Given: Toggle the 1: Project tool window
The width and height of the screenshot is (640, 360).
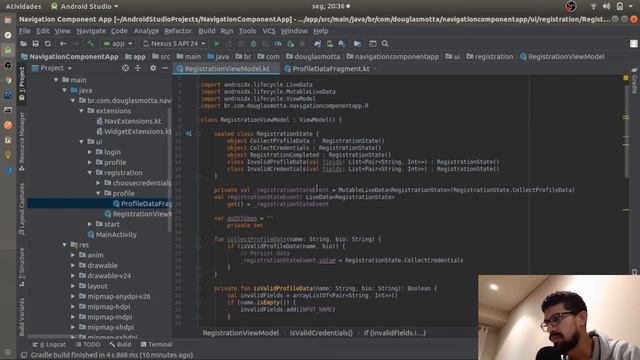Looking at the screenshot, I should point(22,84).
